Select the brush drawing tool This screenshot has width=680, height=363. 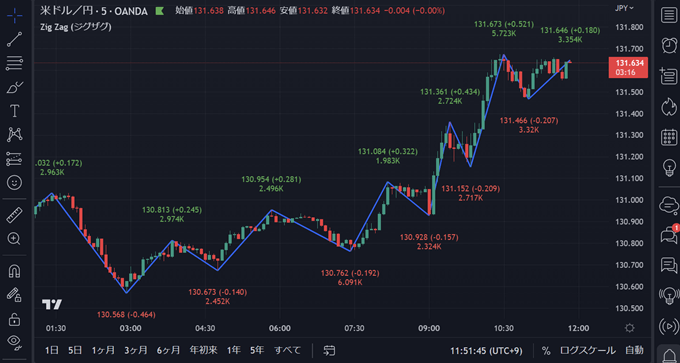coord(14,87)
